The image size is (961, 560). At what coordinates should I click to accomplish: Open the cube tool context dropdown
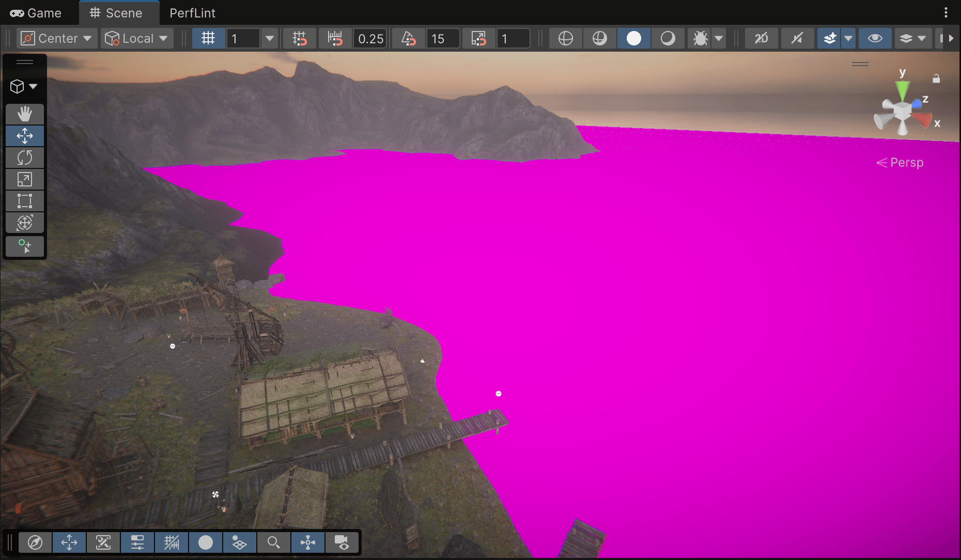(24, 86)
